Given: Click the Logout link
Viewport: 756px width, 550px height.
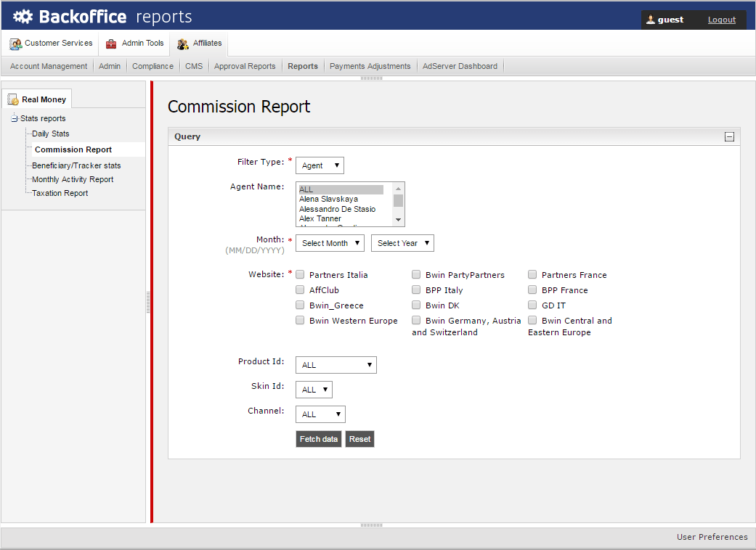Looking at the screenshot, I should [x=721, y=20].
